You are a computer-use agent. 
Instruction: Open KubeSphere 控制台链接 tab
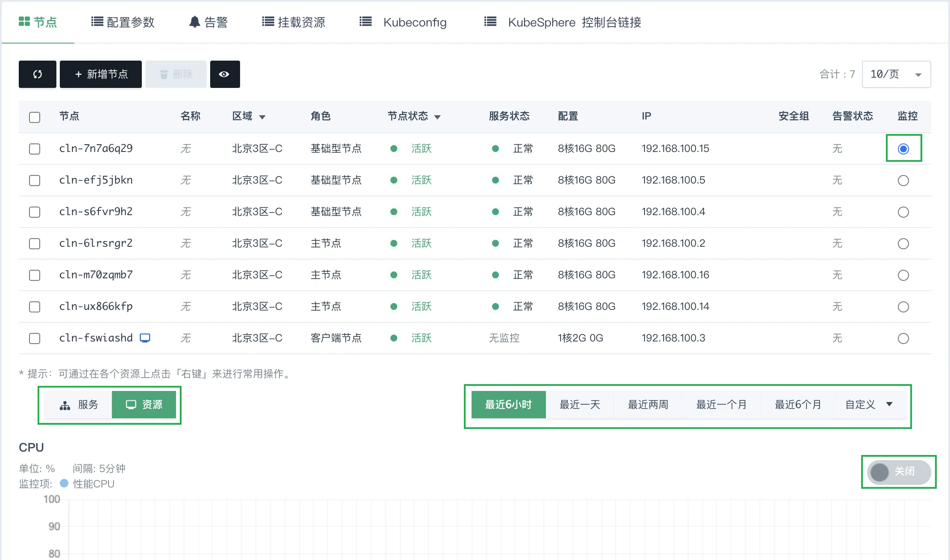pyautogui.click(x=563, y=22)
